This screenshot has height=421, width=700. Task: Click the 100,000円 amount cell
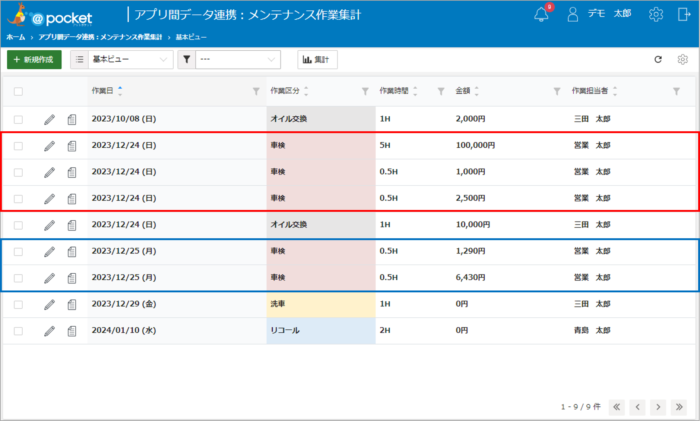click(x=475, y=146)
